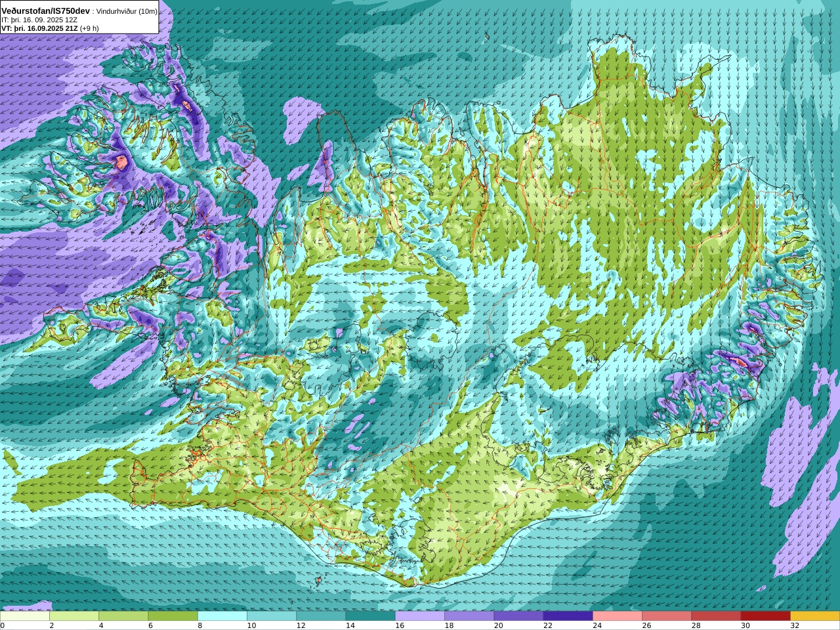Click the light cyan 8–10 legend swatch
Image resolution: width=840 pixels, height=630 pixels.
222,616
